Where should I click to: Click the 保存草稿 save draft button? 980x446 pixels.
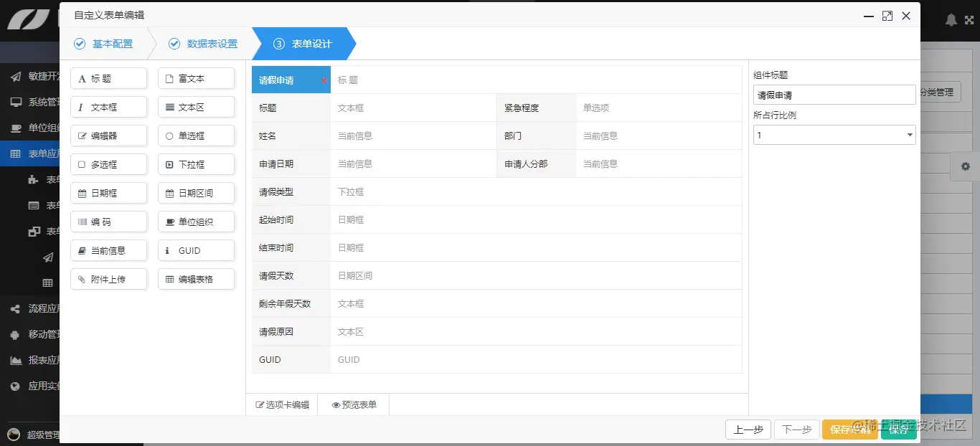tap(850, 430)
